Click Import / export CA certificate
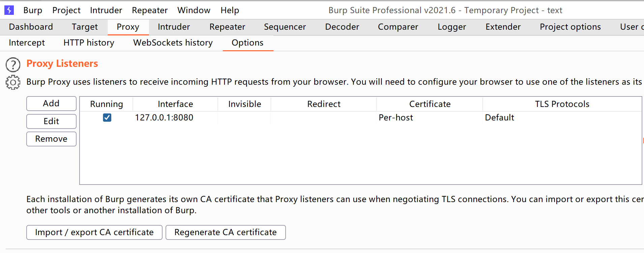This screenshot has height=253, width=644. click(x=94, y=232)
